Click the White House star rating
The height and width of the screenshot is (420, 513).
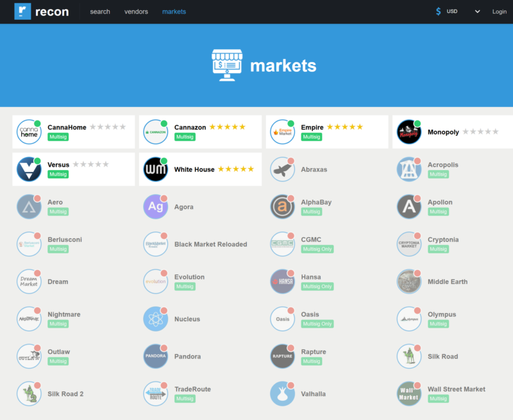point(236,169)
